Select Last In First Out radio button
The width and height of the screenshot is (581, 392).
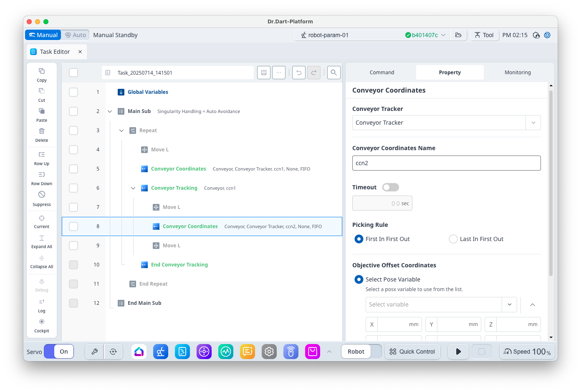coord(453,239)
